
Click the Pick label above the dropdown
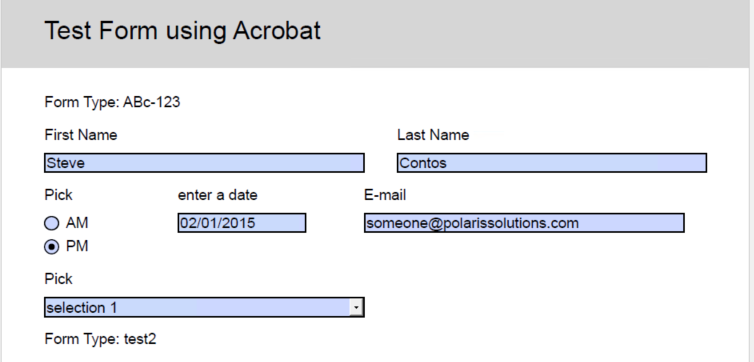click(58, 279)
